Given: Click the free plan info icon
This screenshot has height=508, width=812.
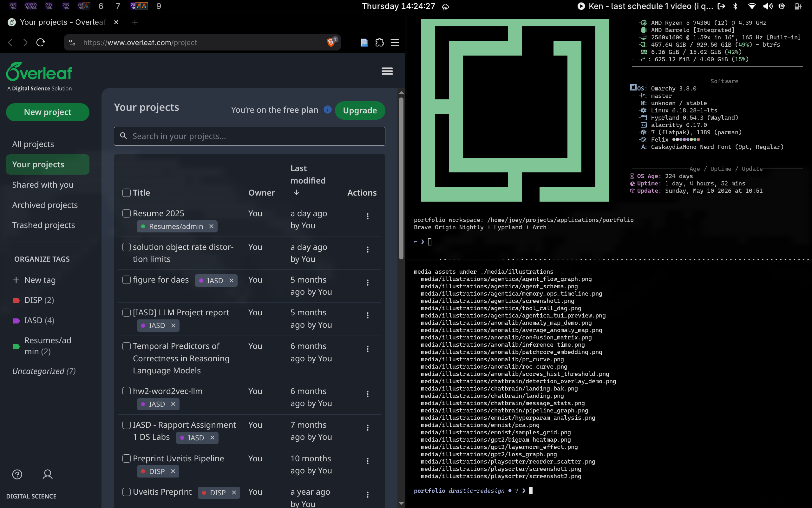Looking at the screenshot, I should click(x=327, y=110).
